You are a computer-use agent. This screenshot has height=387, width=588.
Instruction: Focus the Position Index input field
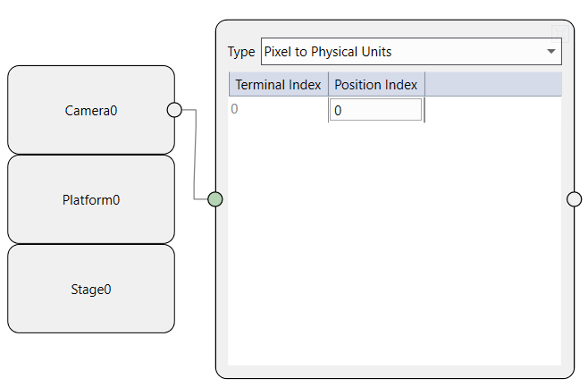point(375,110)
